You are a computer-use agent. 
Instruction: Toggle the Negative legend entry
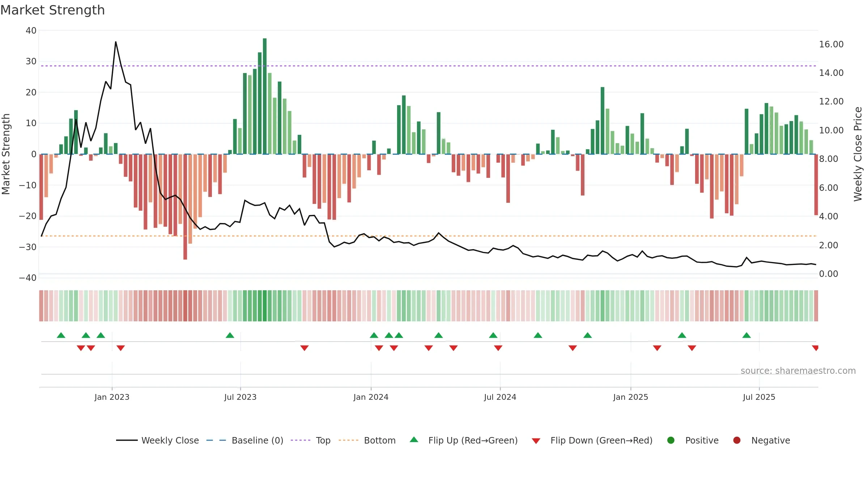coord(761,440)
